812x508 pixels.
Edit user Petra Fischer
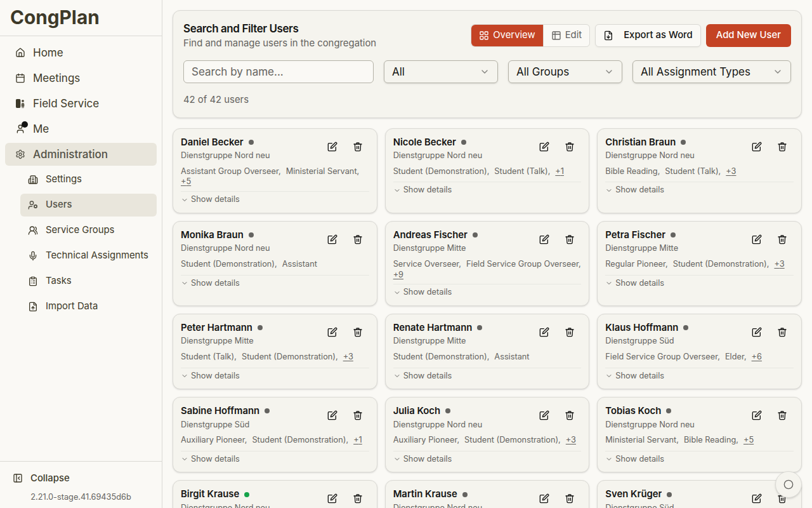point(757,239)
